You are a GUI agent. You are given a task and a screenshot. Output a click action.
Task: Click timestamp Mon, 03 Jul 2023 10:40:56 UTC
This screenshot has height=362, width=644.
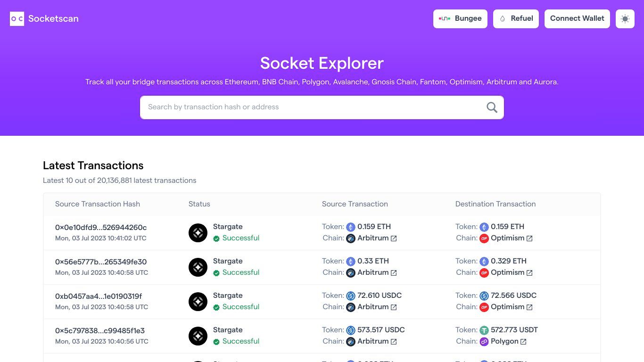[x=102, y=341]
